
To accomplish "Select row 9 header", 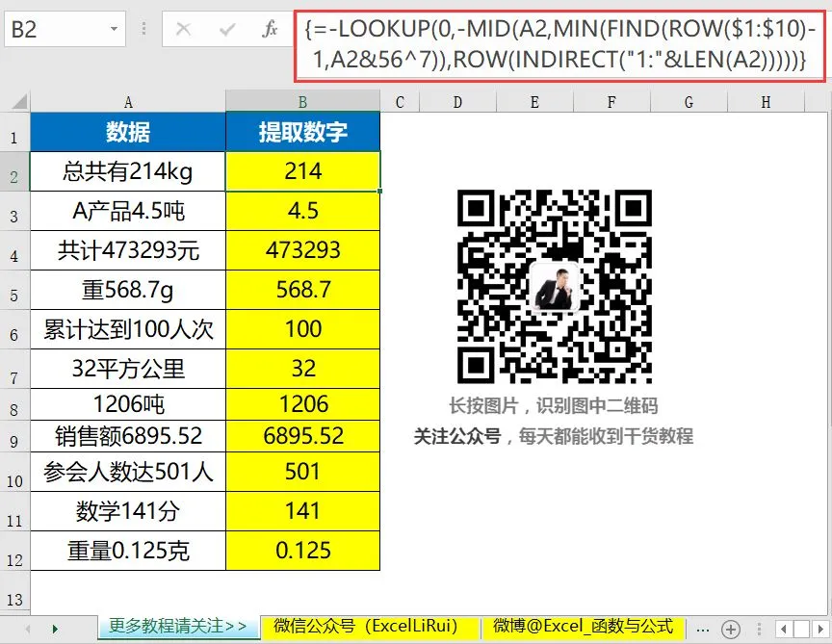I will point(14,437).
